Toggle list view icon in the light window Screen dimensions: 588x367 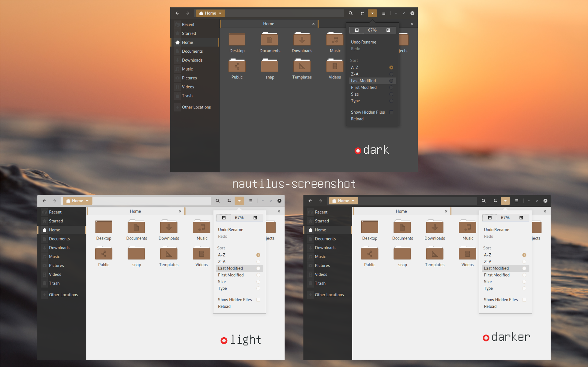click(229, 201)
